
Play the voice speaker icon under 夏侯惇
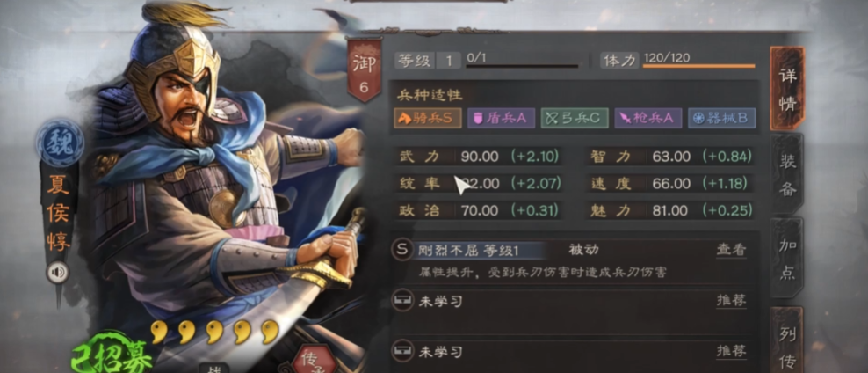[57, 272]
